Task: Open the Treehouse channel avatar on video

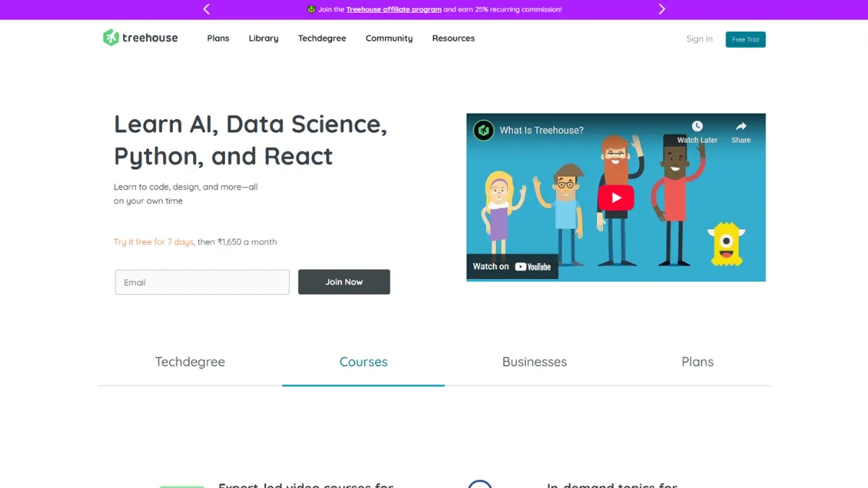Action: click(x=483, y=130)
